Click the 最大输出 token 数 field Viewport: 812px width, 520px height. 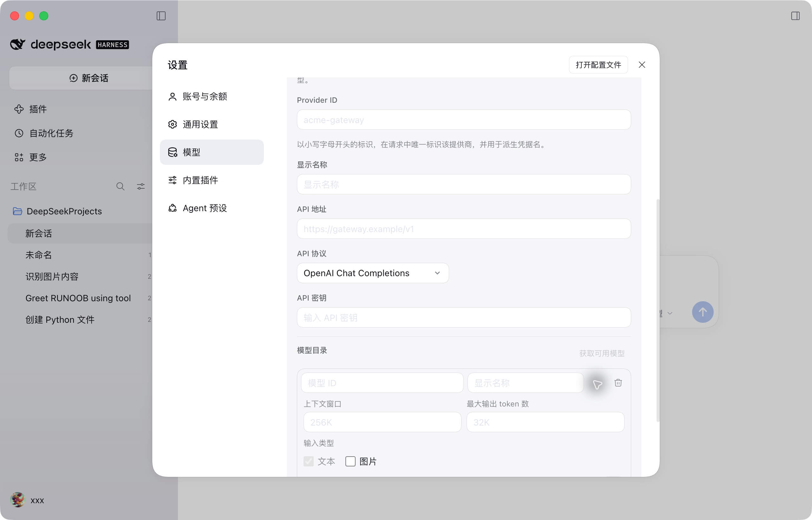coord(545,422)
